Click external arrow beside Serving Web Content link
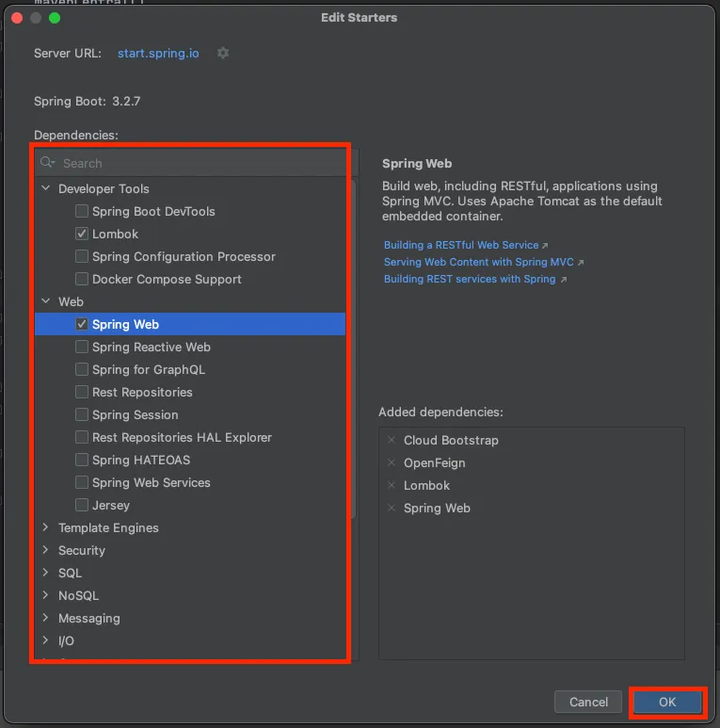This screenshot has width=720, height=728. tap(581, 263)
